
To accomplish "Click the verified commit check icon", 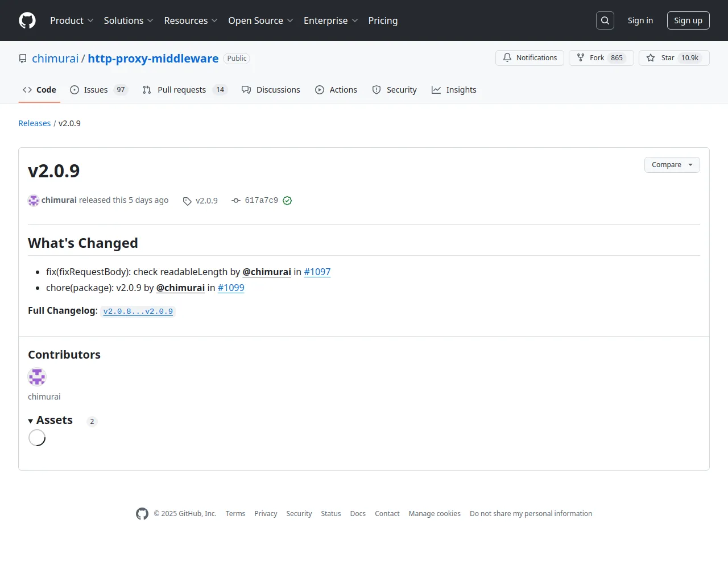I will coord(287,201).
